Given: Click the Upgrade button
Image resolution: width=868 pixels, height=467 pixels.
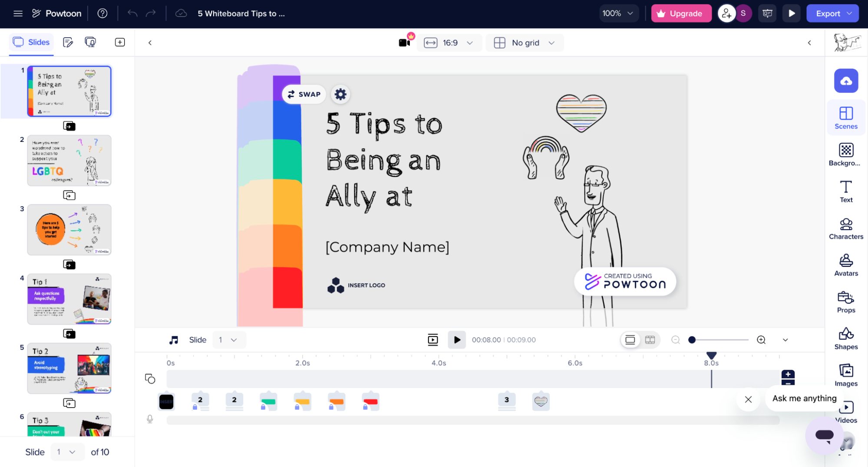Looking at the screenshot, I should pyautogui.click(x=681, y=13).
